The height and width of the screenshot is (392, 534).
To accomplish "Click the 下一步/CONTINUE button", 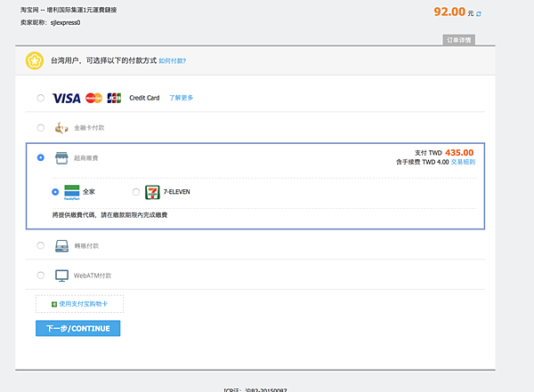I will pos(78,328).
